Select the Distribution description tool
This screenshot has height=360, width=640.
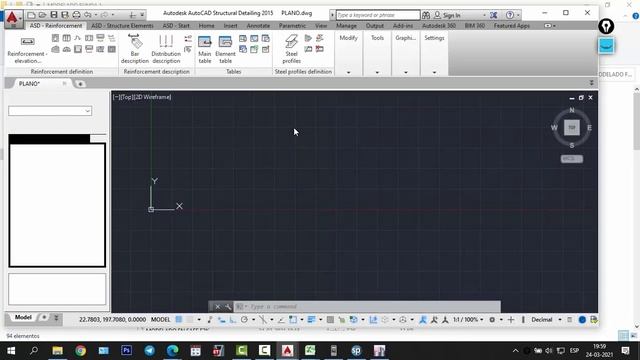click(166, 49)
